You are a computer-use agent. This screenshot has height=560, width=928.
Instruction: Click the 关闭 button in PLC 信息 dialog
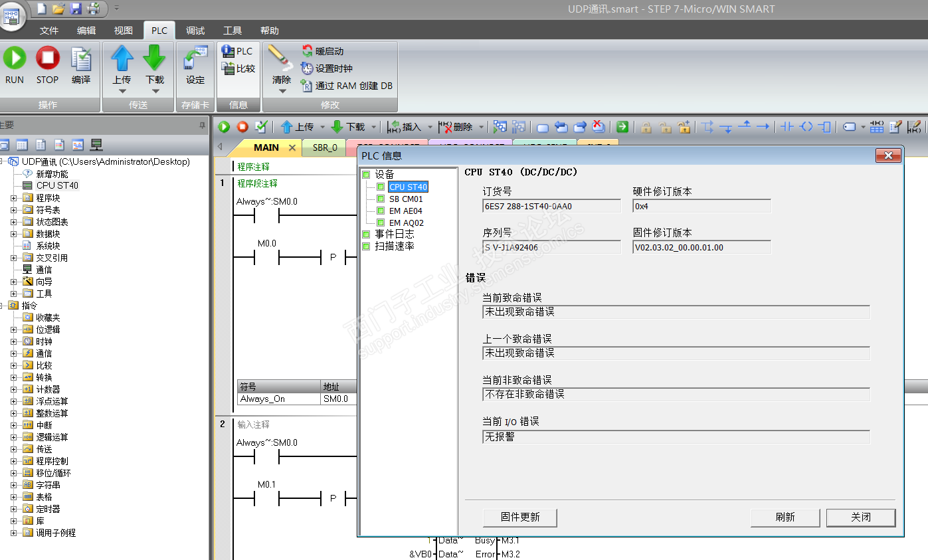861,517
